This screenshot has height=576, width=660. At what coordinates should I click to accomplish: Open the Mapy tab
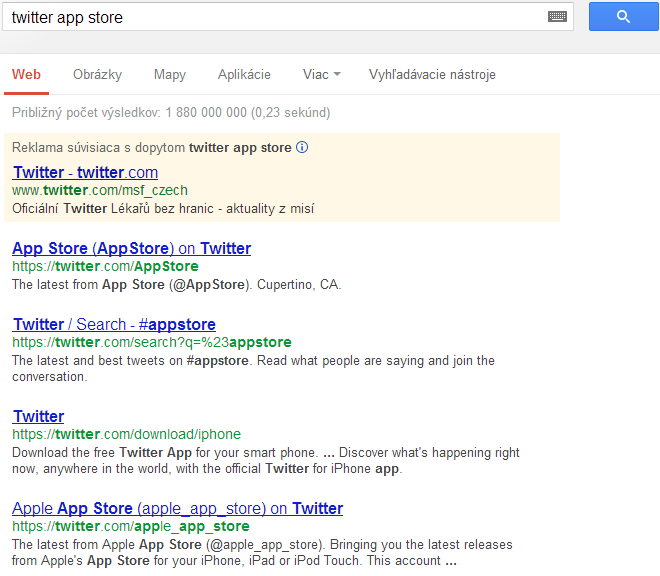click(170, 75)
